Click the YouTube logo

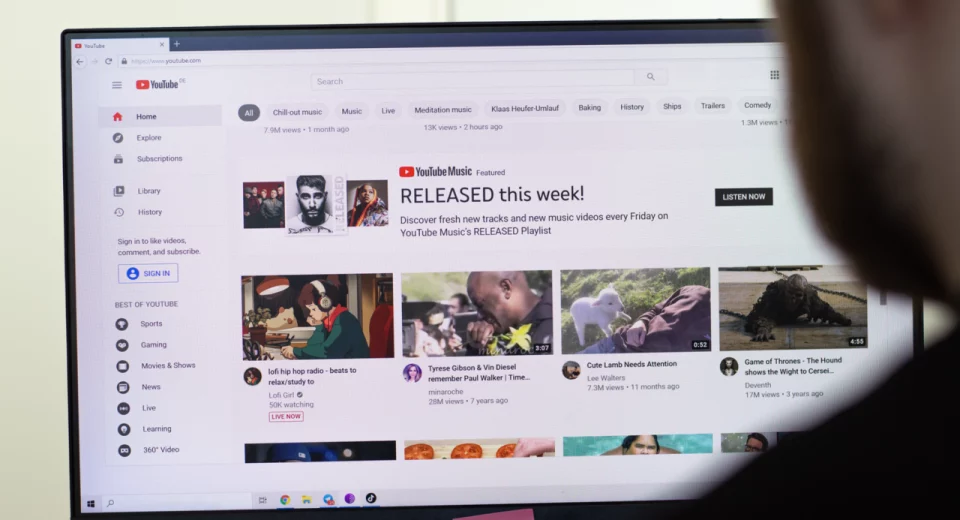point(157,85)
